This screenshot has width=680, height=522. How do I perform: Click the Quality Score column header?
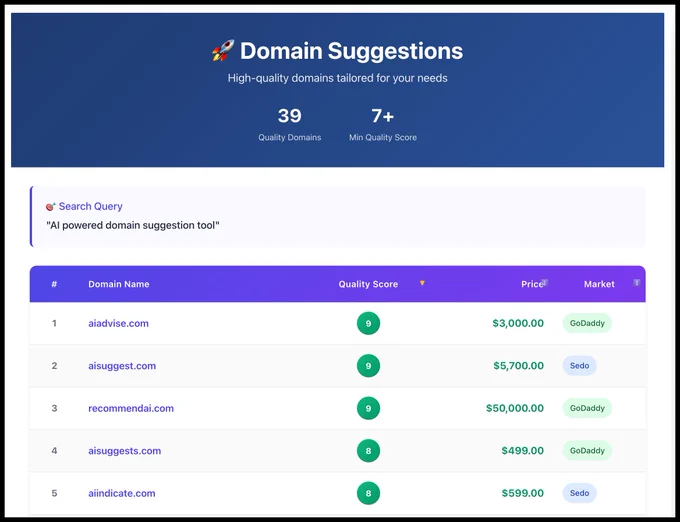pos(368,284)
